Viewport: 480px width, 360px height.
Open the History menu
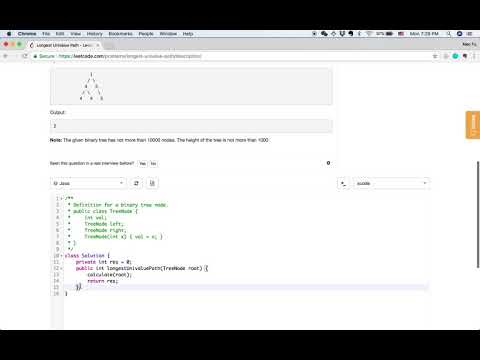pyautogui.click(x=95, y=34)
